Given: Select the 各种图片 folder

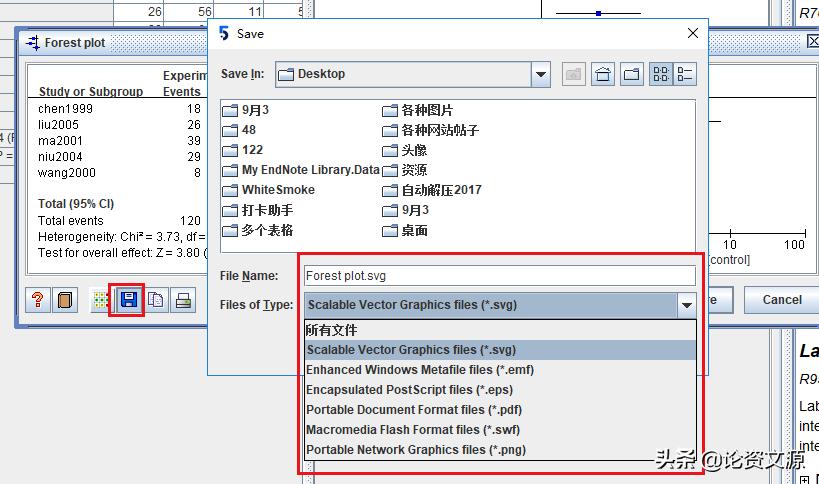Looking at the screenshot, I should point(418,110).
